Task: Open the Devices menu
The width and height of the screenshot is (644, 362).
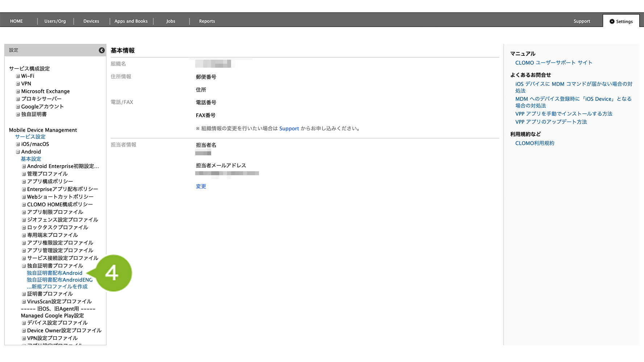Action: pyautogui.click(x=91, y=21)
